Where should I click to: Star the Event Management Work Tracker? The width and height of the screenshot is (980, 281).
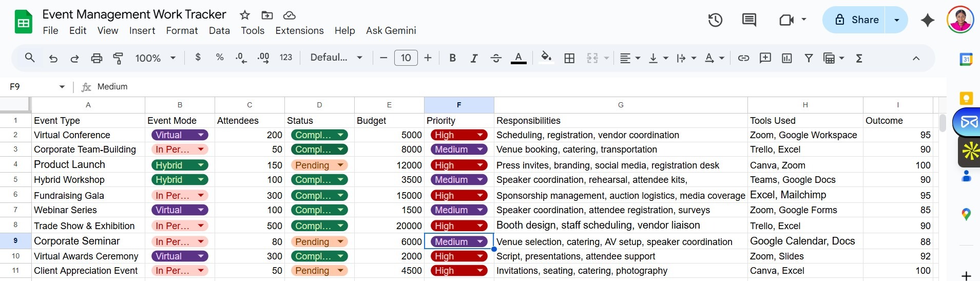tap(245, 15)
